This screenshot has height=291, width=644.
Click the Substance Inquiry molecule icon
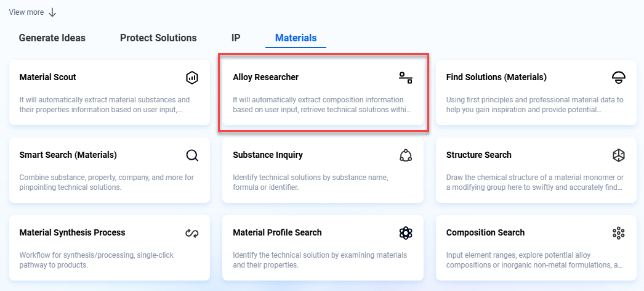pyautogui.click(x=405, y=155)
